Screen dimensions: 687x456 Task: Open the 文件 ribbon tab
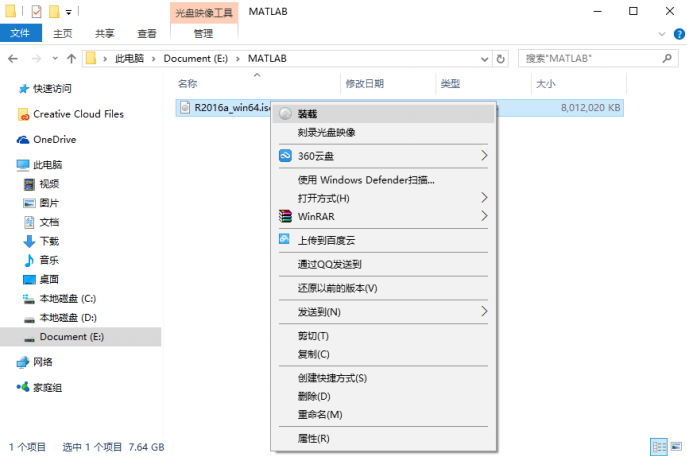point(21,33)
